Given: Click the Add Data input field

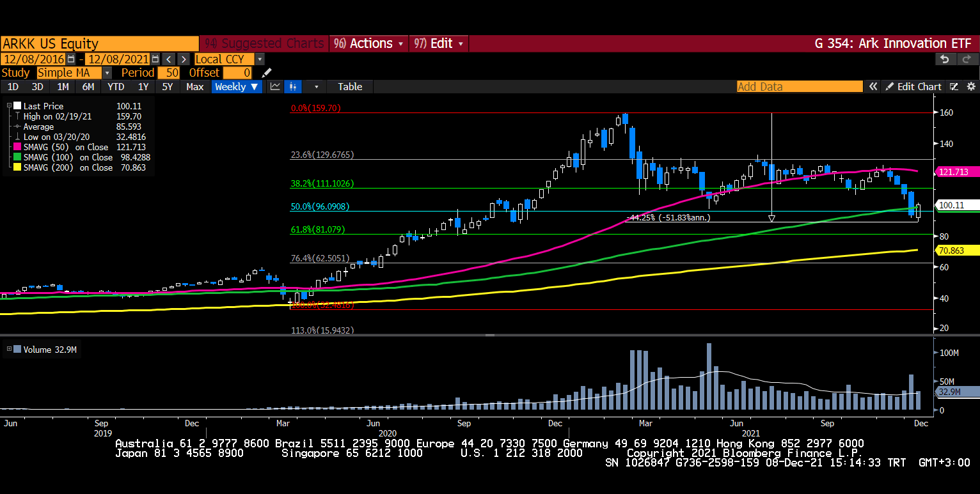Looking at the screenshot, I should tap(800, 87).
